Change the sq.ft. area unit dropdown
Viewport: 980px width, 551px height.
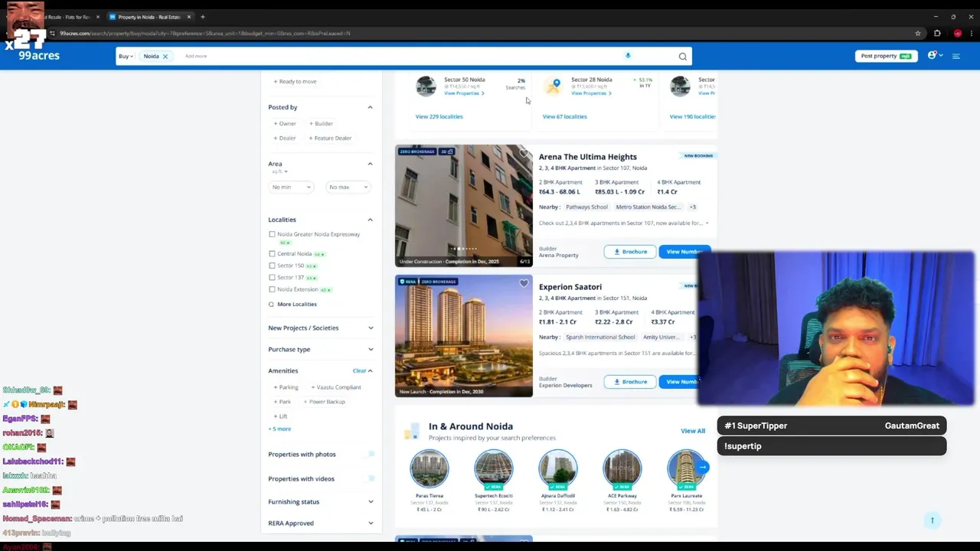(x=279, y=171)
